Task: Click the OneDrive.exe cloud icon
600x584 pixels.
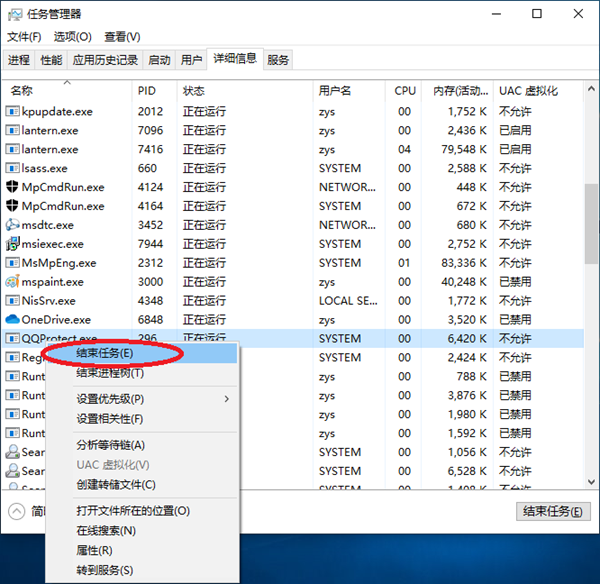Action: pos(12,319)
